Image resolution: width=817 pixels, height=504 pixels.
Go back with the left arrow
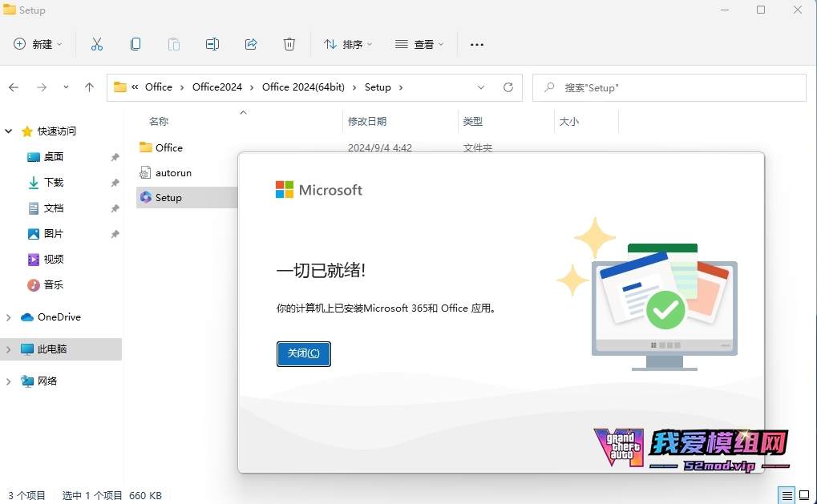click(x=14, y=87)
